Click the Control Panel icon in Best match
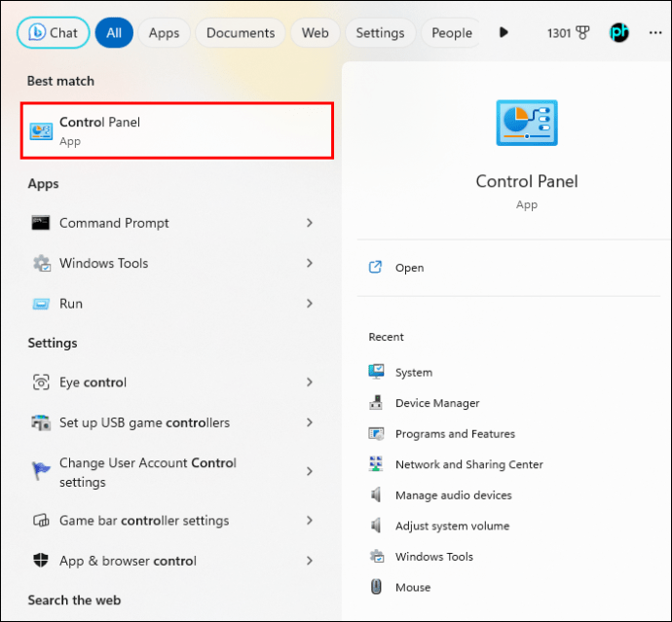The height and width of the screenshot is (622, 672). pos(41,131)
